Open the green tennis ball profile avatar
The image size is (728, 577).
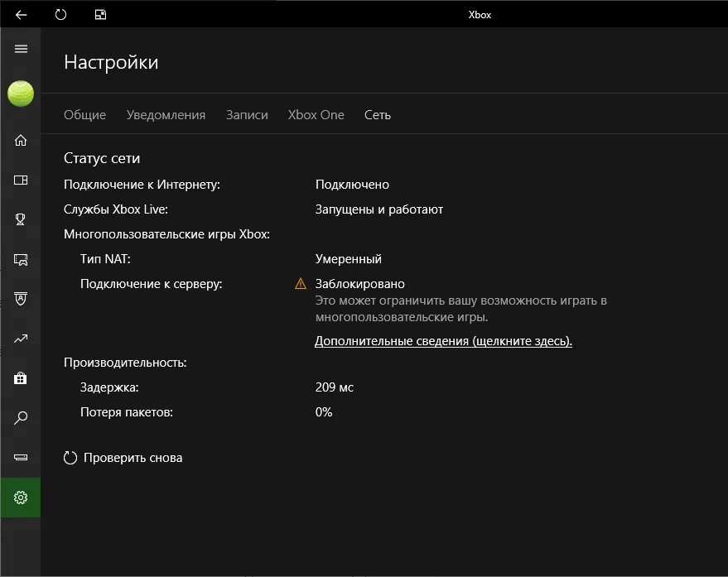pos(21,94)
